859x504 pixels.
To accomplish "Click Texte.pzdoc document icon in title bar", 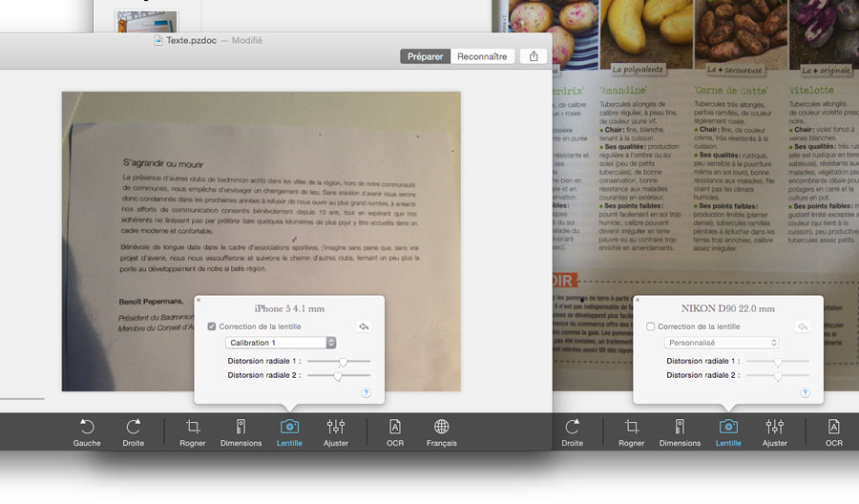I will tap(158, 40).
